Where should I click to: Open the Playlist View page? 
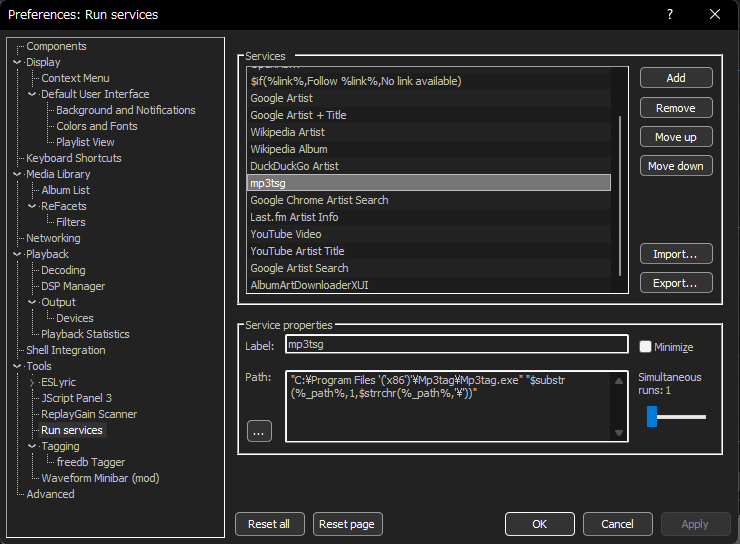click(x=85, y=142)
